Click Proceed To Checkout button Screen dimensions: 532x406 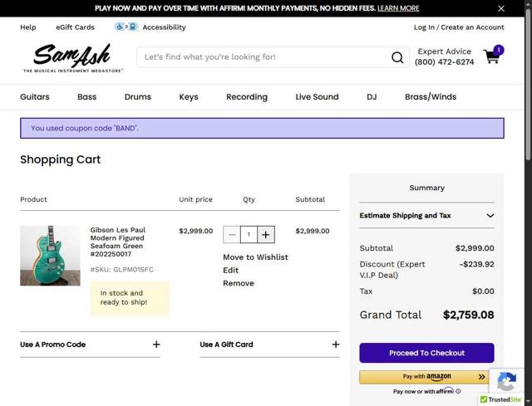click(426, 353)
